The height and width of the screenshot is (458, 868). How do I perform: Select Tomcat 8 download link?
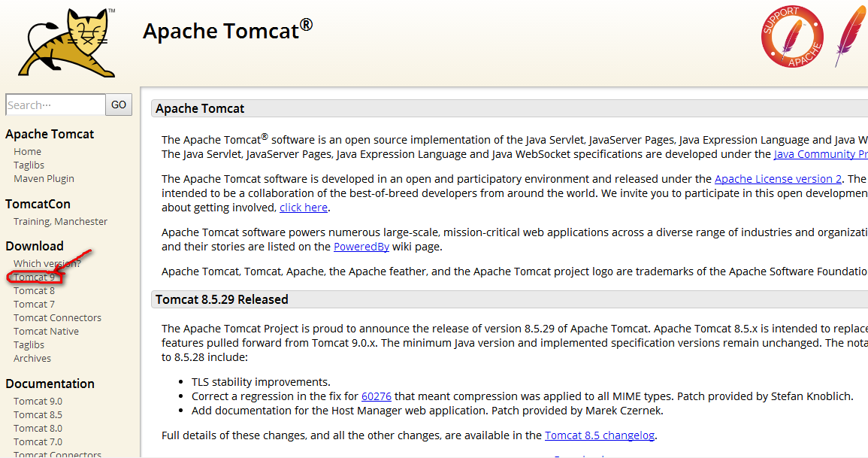pos(35,291)
